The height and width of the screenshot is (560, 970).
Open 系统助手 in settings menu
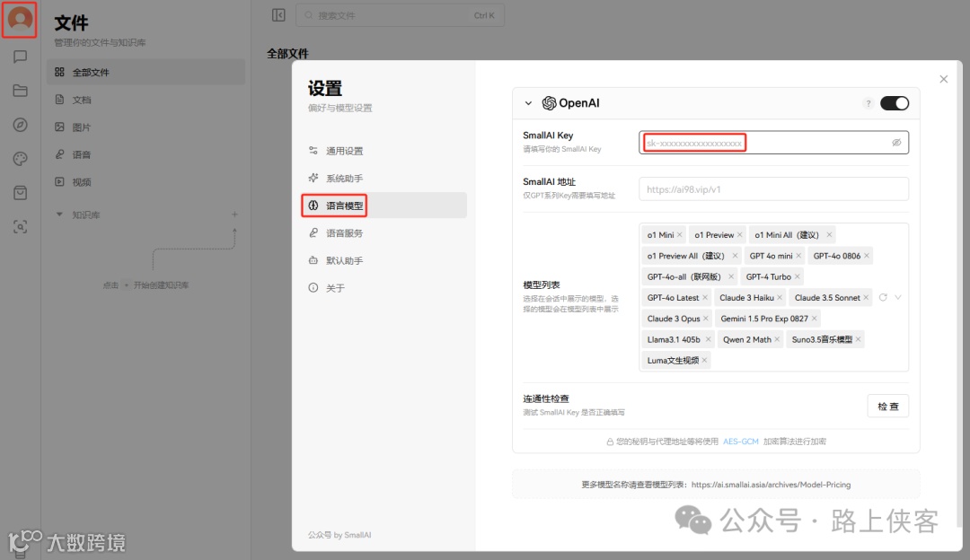(x=384, y=178)
